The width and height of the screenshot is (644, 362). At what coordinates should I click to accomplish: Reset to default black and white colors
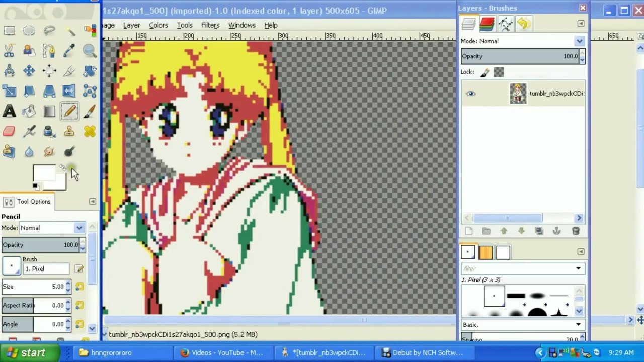pyautogui.click(x=35, y=186)
